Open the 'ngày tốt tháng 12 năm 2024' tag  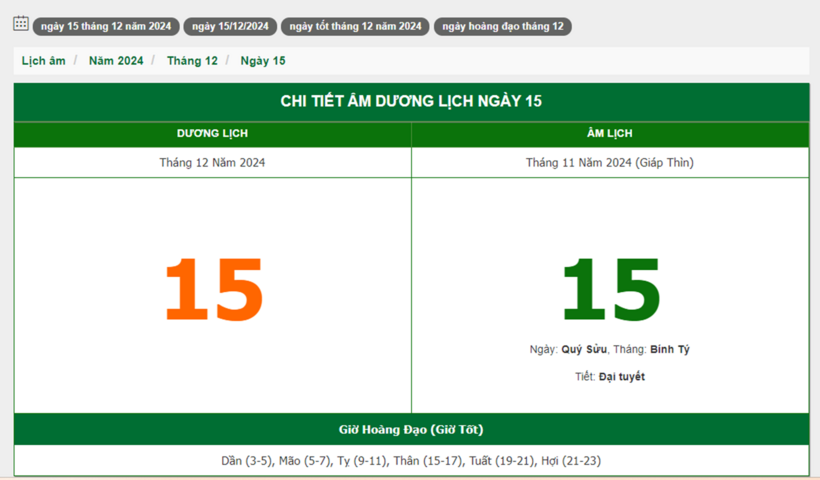(x=355, y=27)
